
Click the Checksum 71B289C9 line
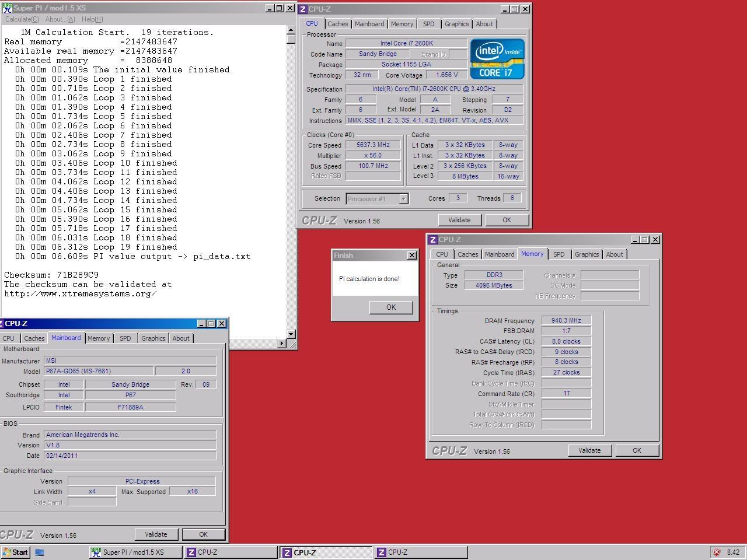51,275
